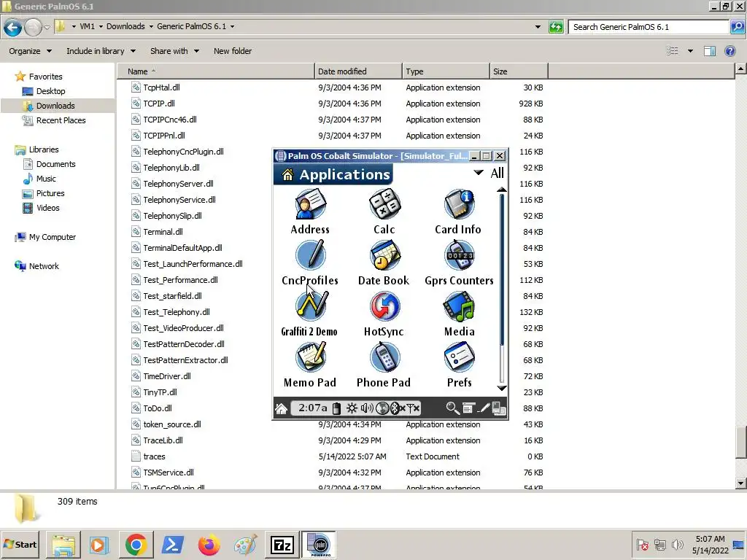The width and height of the screenshot is (747, 560).
Task: Open the Organize menu
Action: pyautogui.click(x=30, y=51)
